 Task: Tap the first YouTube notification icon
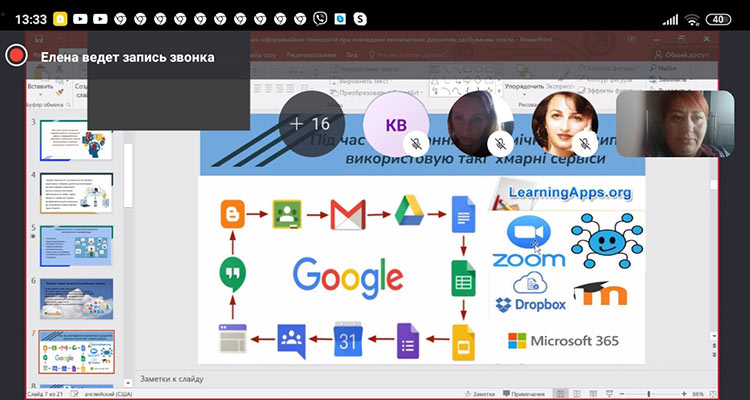click(80, 19)
